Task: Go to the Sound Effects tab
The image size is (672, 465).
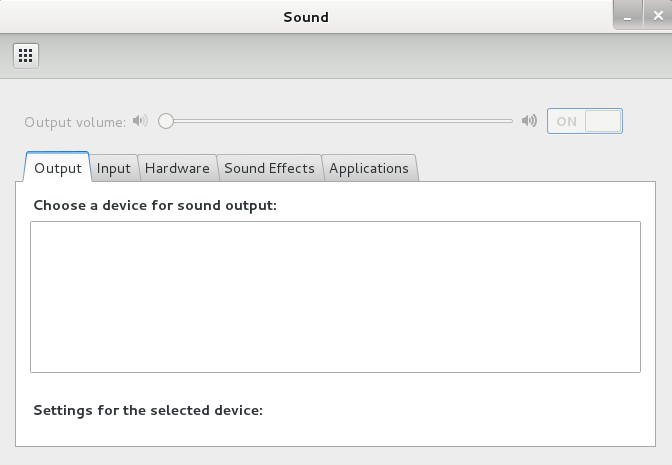Action: tap(269, 168)
